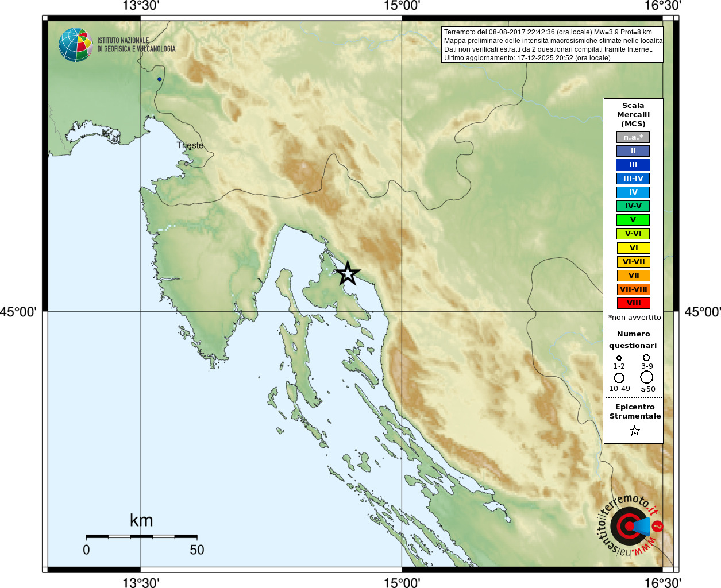Click the legend's Epicentro Strumentale star
This screenshot has width=721, height=588.
point(634,431)
